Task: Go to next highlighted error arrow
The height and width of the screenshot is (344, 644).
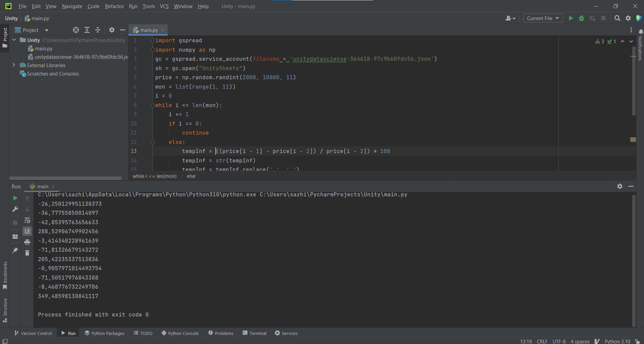Action: (x=631, y=41)
